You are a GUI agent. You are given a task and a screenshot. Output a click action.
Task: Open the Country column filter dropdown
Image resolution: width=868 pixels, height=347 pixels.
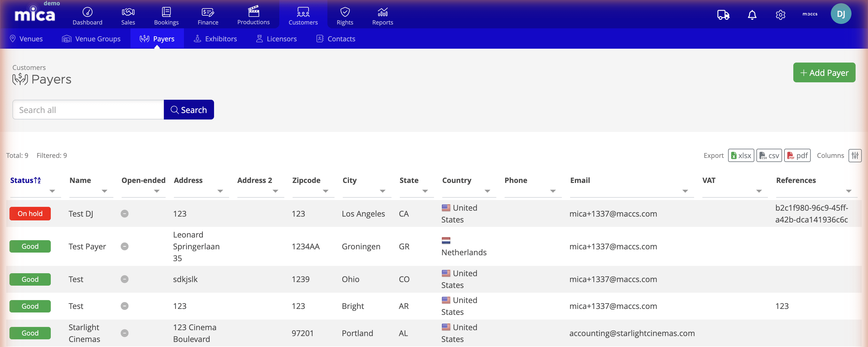487,191
